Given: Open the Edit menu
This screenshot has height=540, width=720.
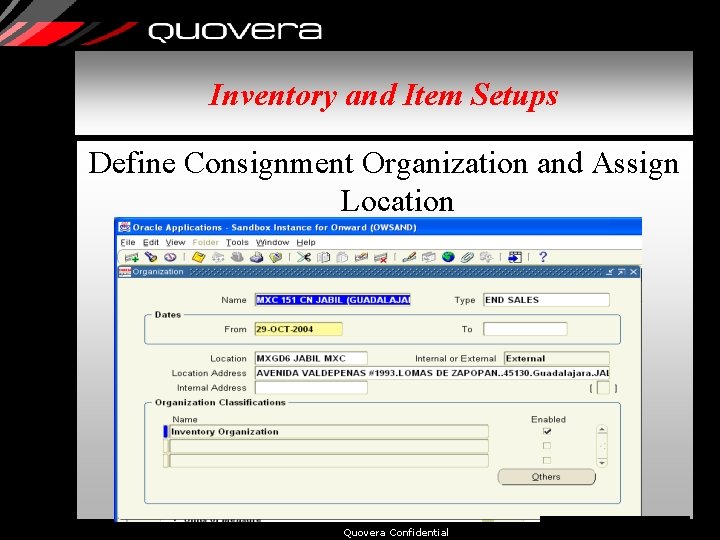Looking at the screenshot, I should click(151, 242).
